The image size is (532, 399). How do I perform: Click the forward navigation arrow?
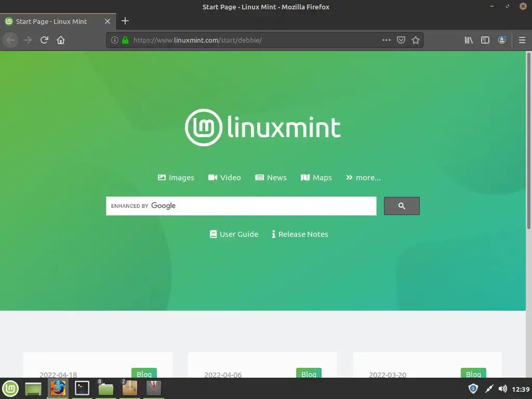pos(28,41)
